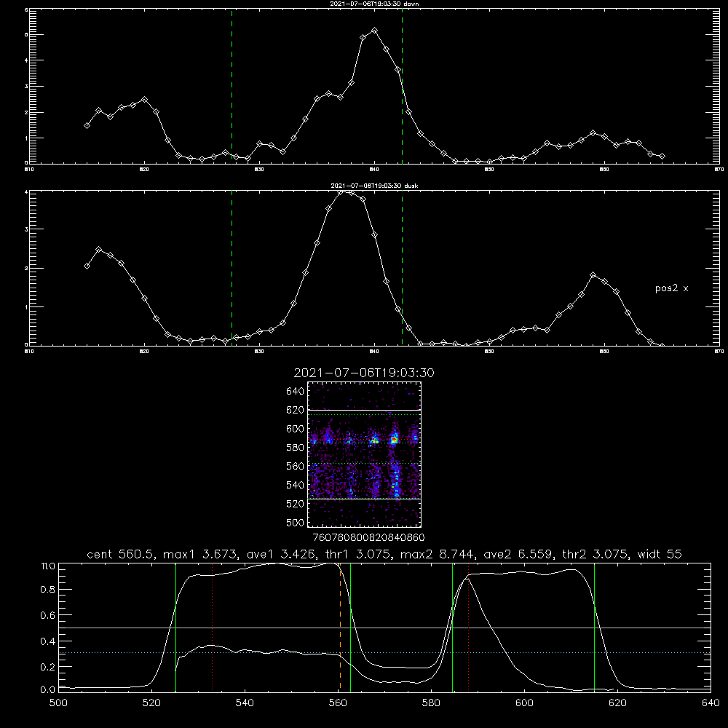Click the heatmap y-axis label 520

(x=296, y=504)
